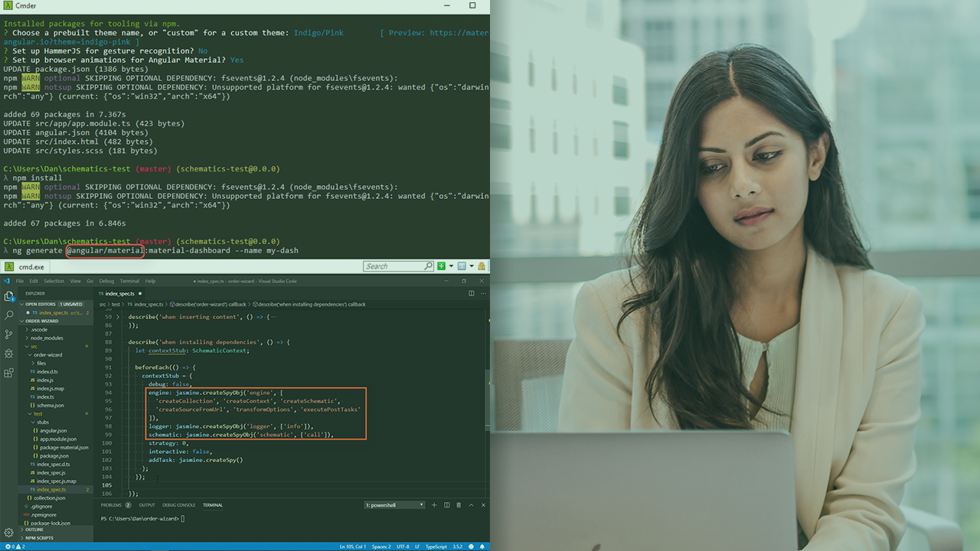Switch to the Debug Console panel tab

point(178,505)
